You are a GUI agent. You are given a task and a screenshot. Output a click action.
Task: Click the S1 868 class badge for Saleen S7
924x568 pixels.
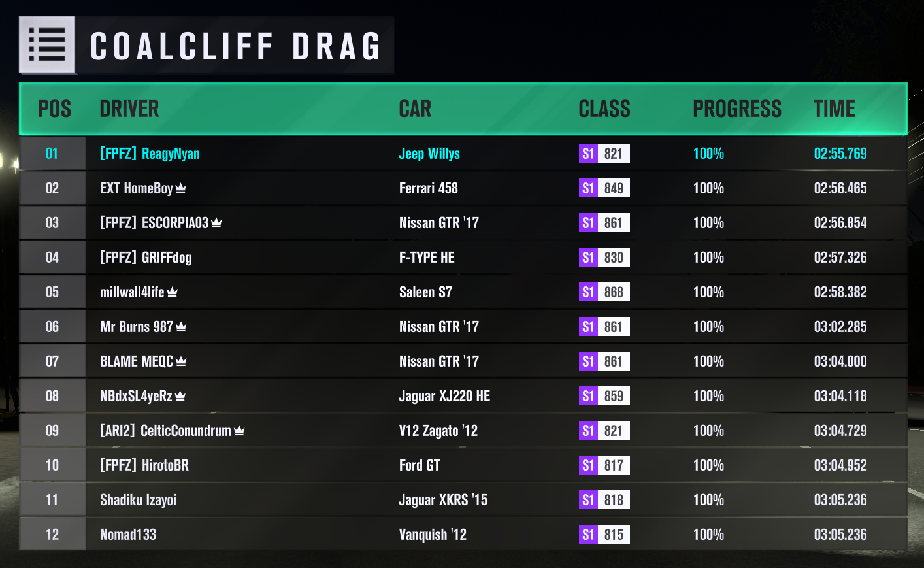point(604,292)
